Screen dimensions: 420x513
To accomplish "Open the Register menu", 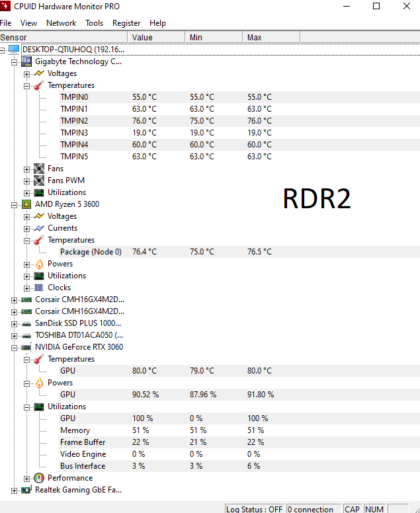I will pyautogui.click(x=126, y=23).
